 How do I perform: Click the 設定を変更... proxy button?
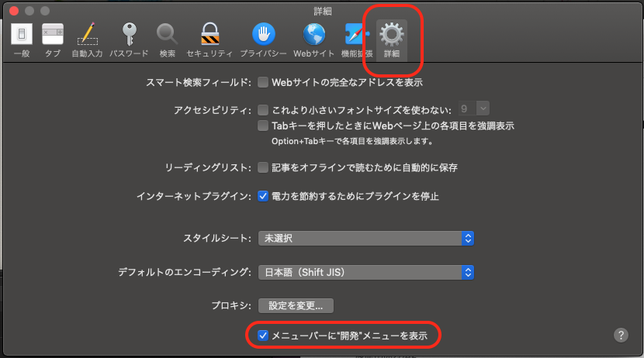click(x=296, y=305)
